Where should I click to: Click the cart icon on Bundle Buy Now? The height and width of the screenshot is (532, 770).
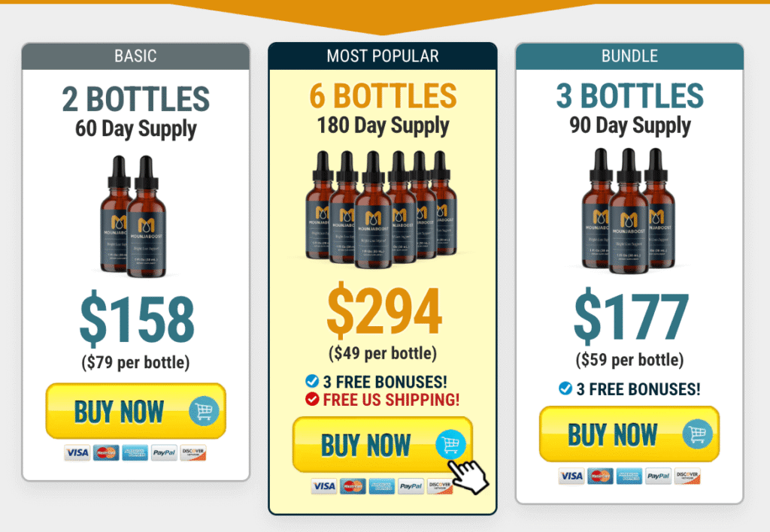click(697, 434)
